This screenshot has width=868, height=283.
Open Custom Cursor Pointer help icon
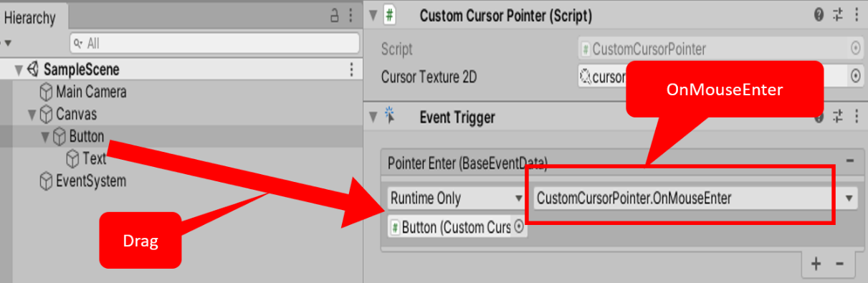tap(819, 15)
